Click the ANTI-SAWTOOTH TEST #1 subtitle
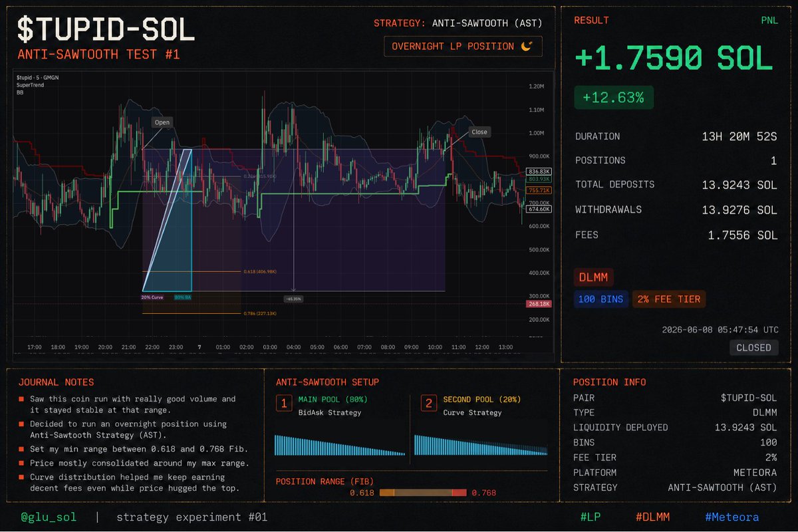798x532 pixels. pyautogui.click(x=98, y=55)
